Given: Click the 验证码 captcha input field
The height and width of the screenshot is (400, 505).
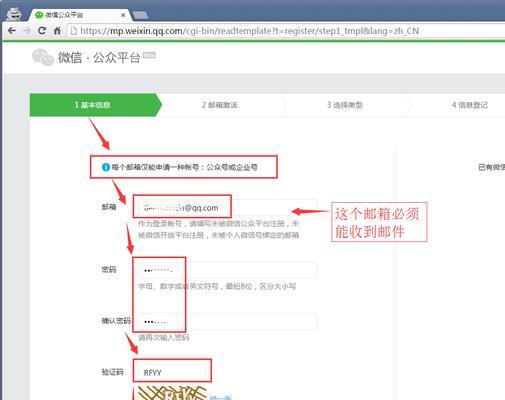Looking at the screenshot, I should 172,372.
